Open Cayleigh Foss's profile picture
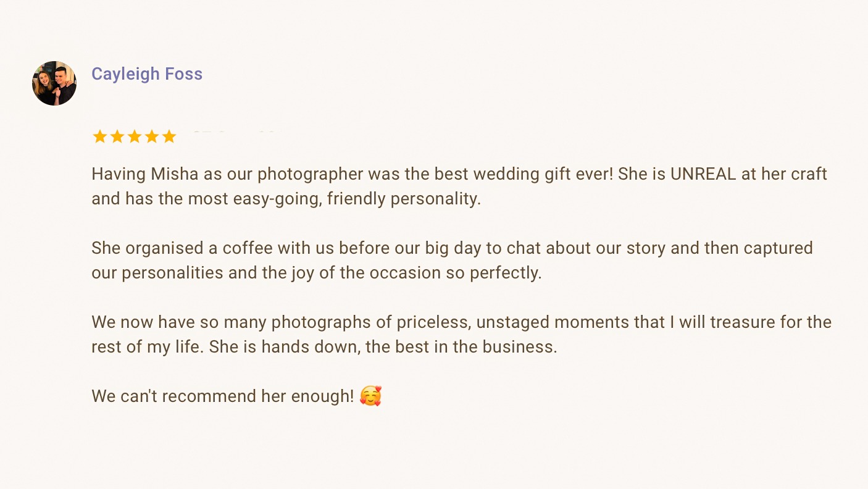 (x=54, y=83)
